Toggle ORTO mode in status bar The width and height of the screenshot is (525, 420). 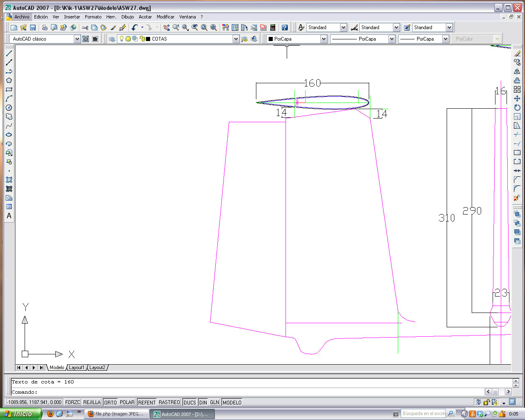(x=110, y=402)
